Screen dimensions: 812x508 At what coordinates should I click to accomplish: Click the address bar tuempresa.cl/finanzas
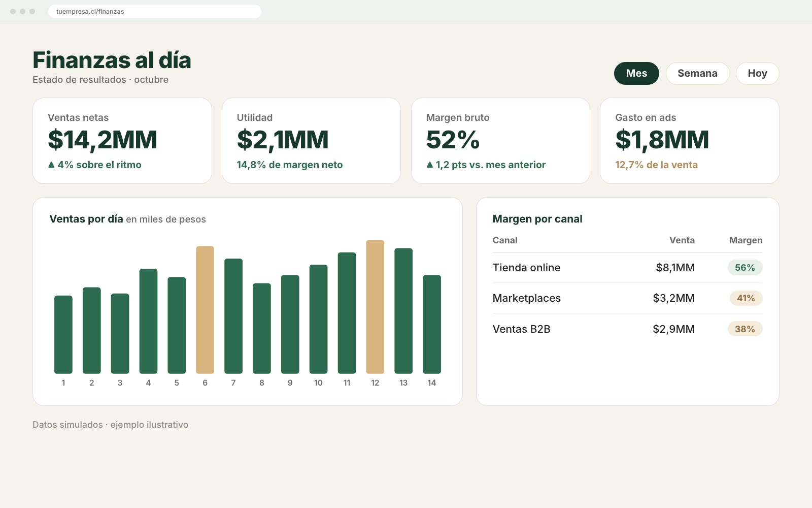(x=155, y=11)
